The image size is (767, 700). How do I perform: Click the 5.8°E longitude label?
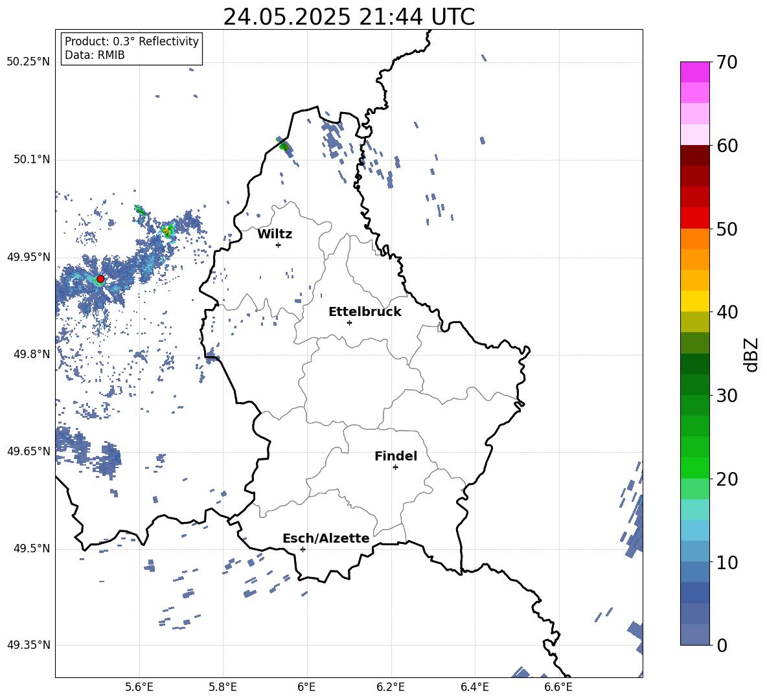[223, 687]
